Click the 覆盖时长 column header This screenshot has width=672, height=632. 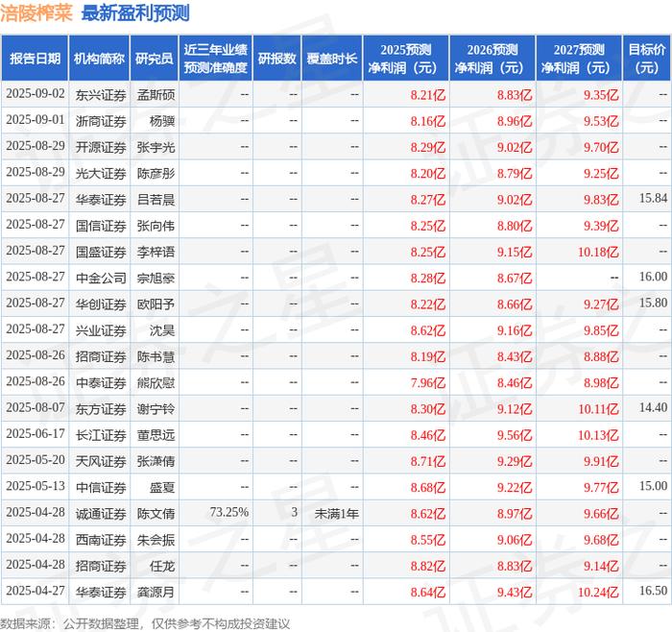tap(332, 59)
